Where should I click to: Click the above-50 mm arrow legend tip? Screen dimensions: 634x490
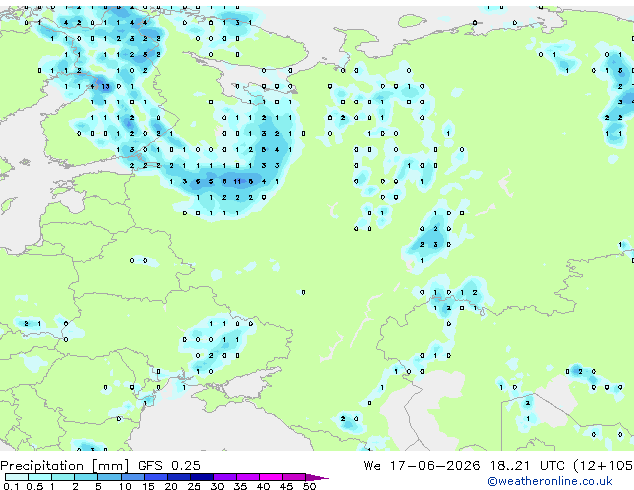pos(317,477)
